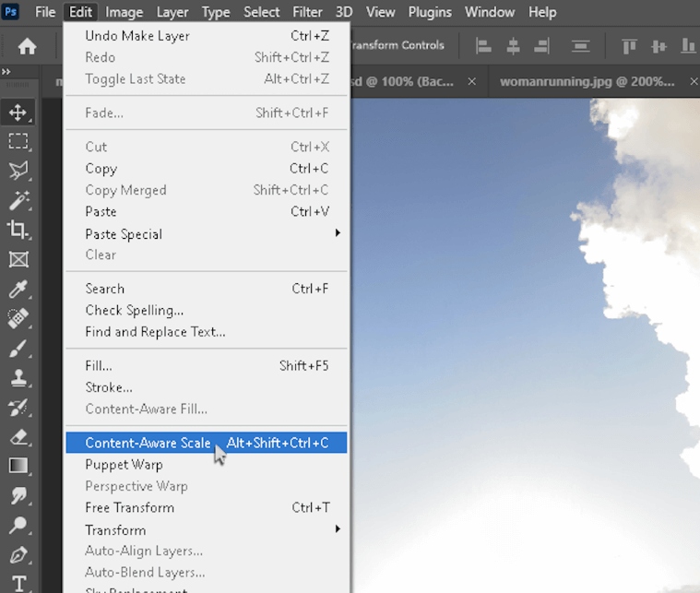
Task: Open the Help menu
Action: 542,12
